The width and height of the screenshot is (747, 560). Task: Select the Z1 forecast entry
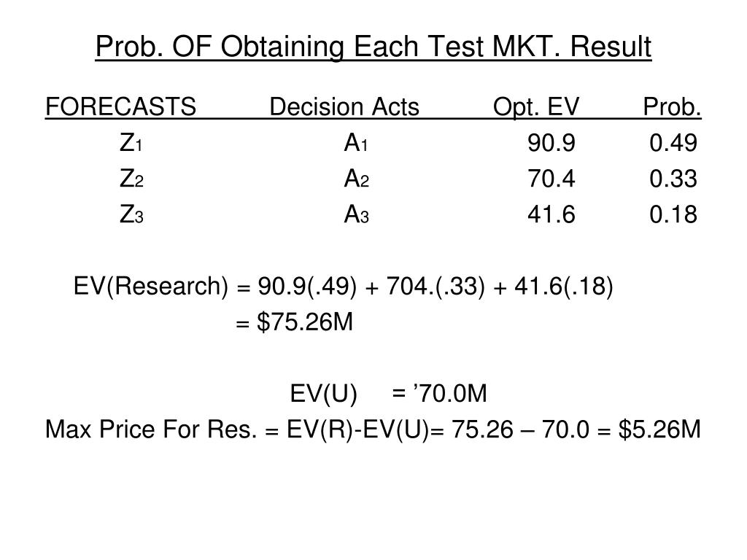click(131, 142)
